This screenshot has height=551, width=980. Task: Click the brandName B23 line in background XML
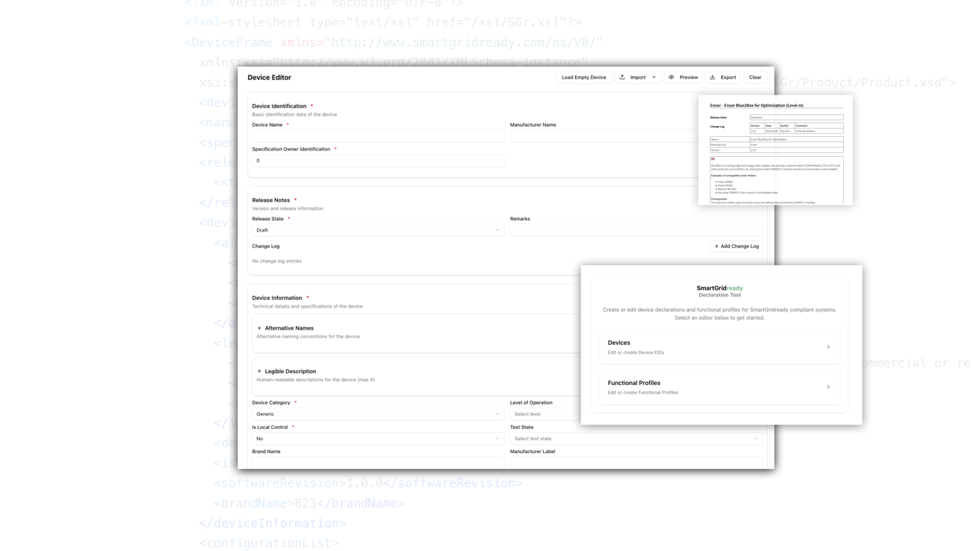tap(309, 504)
